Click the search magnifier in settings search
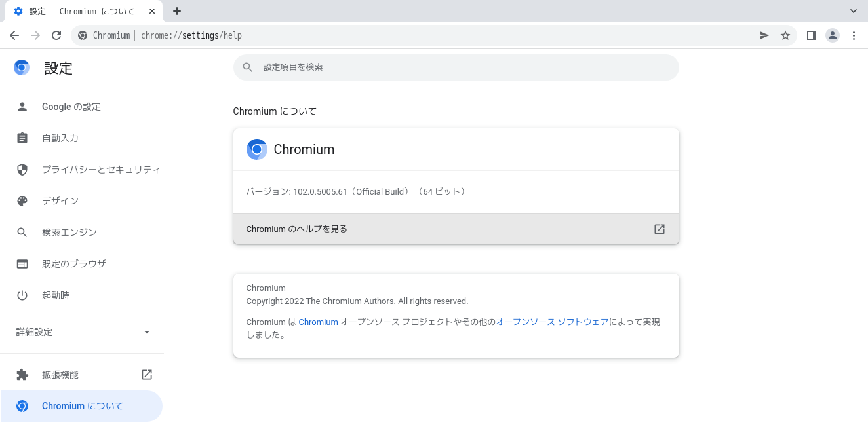Viewport: 868px width, 448px height. [x=248, y=67]
